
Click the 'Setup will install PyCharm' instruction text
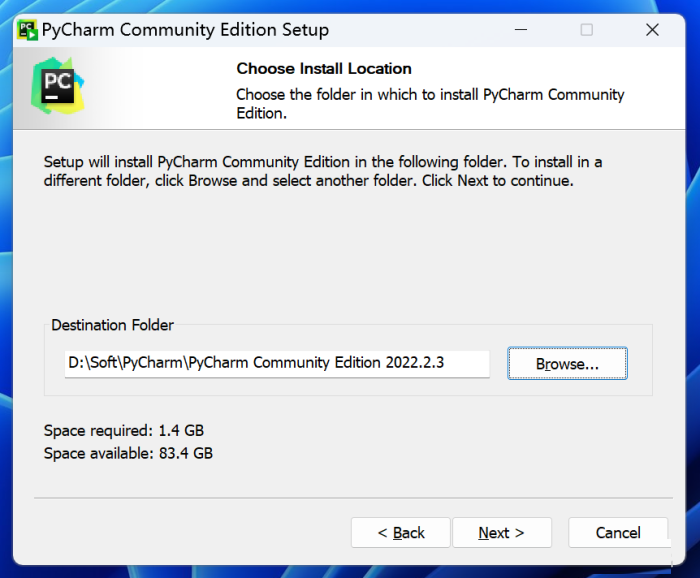323,171
